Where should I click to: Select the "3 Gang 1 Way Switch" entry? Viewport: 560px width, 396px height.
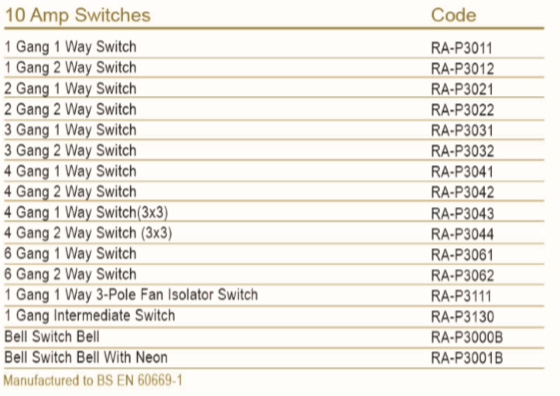(274, 130)
